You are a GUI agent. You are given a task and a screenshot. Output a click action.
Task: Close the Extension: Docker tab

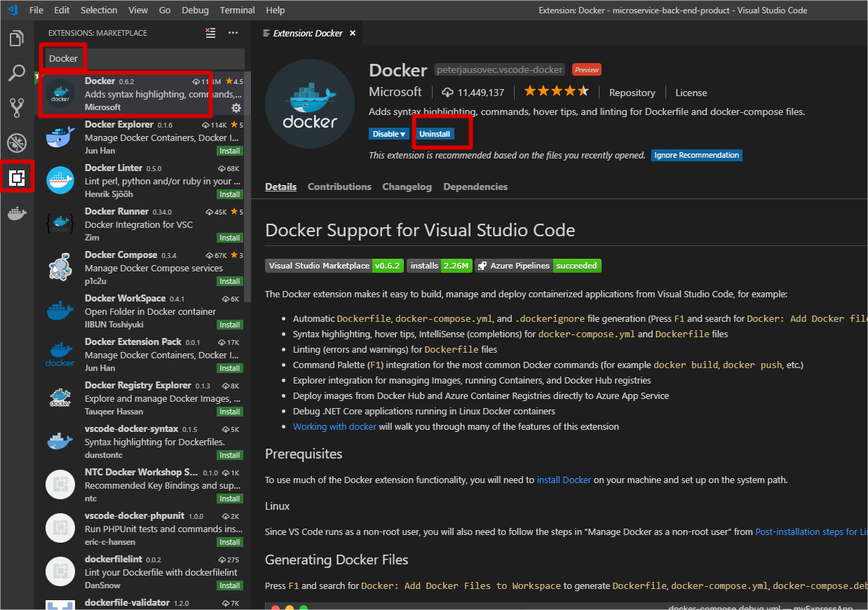(353, 33)
